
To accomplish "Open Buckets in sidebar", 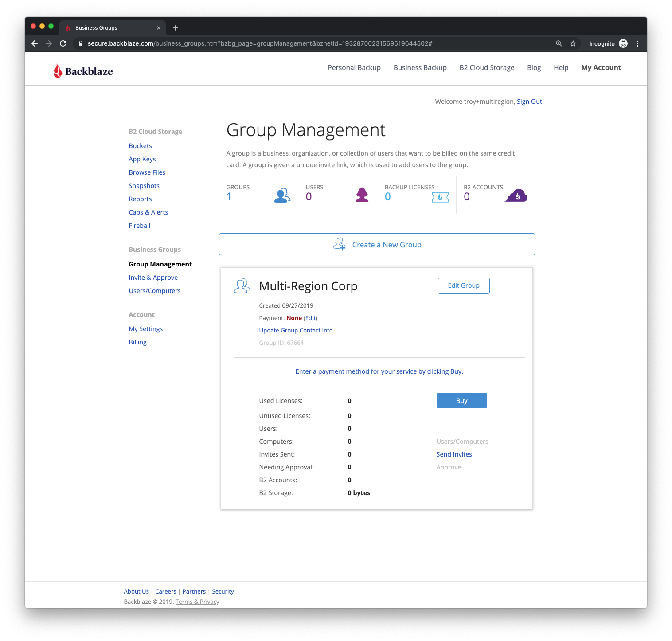I will point(140,146).
